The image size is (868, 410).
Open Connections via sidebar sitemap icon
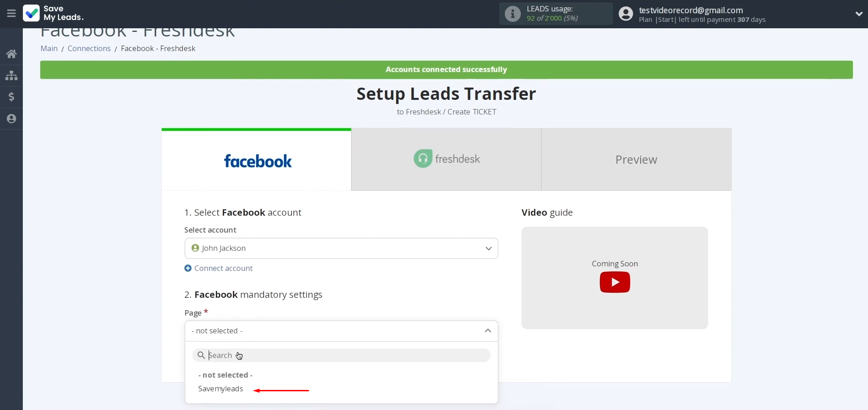click(11, 75)
